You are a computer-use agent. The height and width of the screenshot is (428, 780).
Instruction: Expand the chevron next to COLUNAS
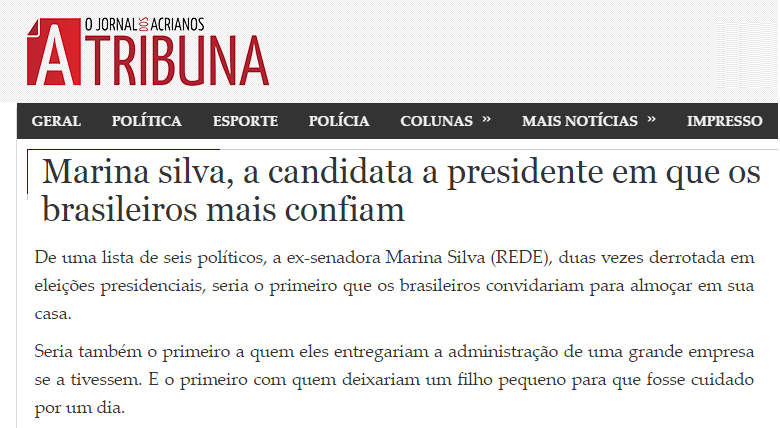point(487,120)
